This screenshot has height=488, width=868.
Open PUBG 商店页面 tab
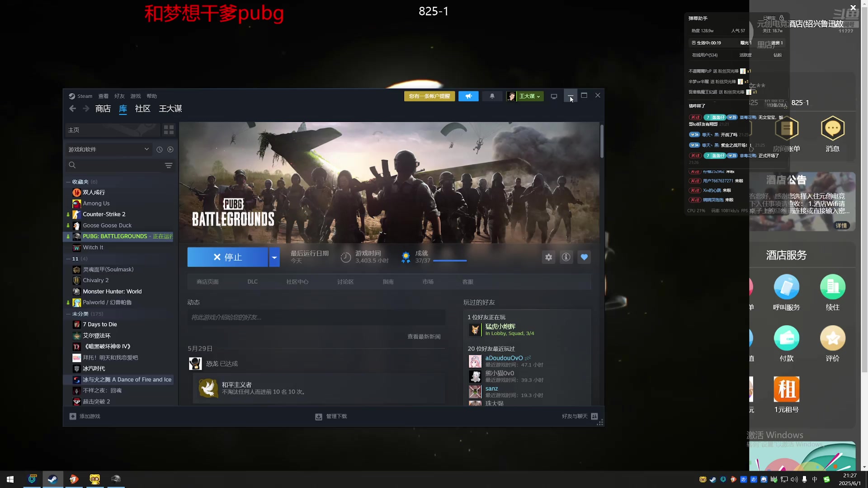[x=208, y=282]
